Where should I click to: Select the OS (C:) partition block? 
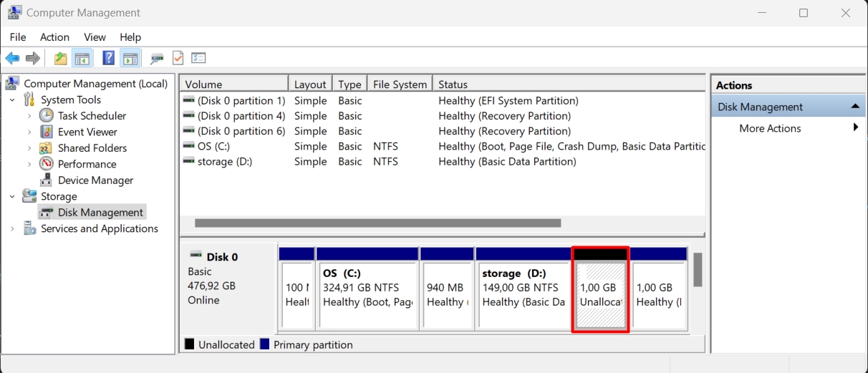point(367,289)
